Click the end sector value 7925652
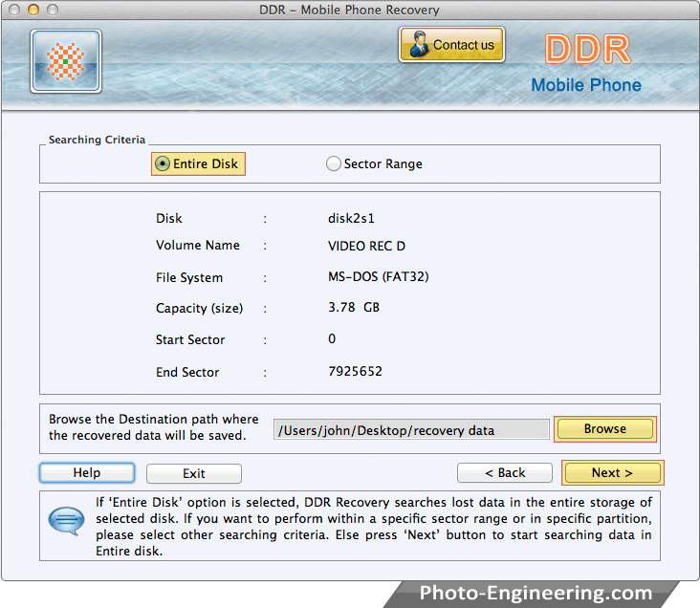 [x=355, y=372]
